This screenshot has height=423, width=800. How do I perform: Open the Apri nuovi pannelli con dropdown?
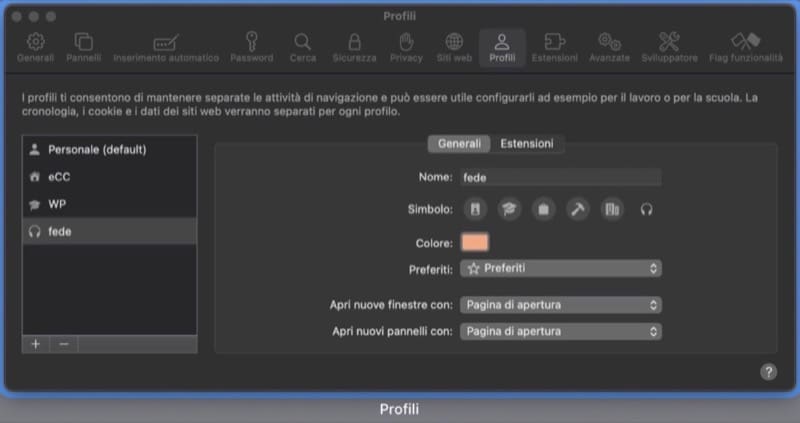[x=561, y=332]
